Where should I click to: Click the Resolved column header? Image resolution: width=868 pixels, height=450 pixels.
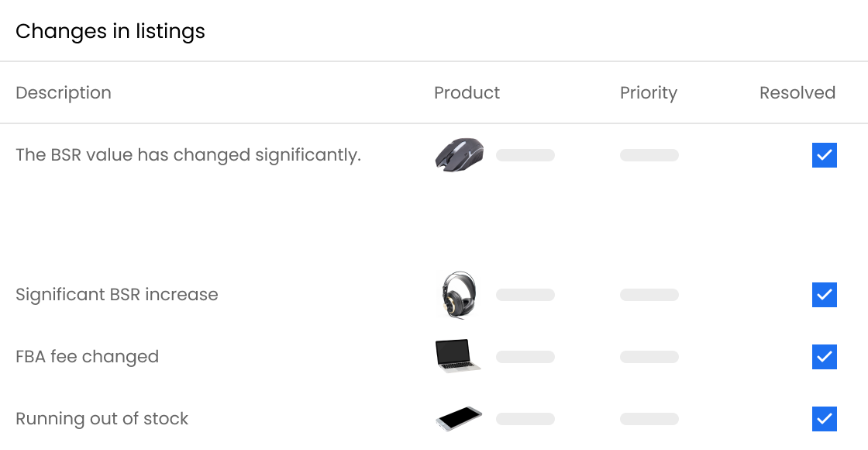pos(797,93)
